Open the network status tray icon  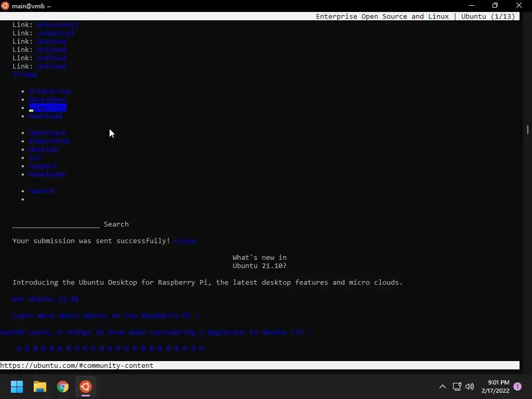pos(457,387)
